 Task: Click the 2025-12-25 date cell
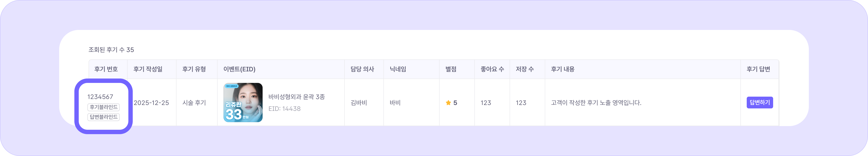151,103
